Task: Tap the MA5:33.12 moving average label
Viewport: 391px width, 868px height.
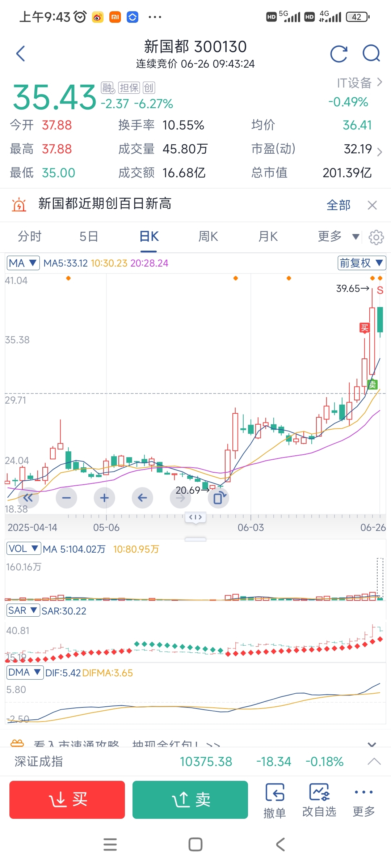Action: [x=66, y=263]
